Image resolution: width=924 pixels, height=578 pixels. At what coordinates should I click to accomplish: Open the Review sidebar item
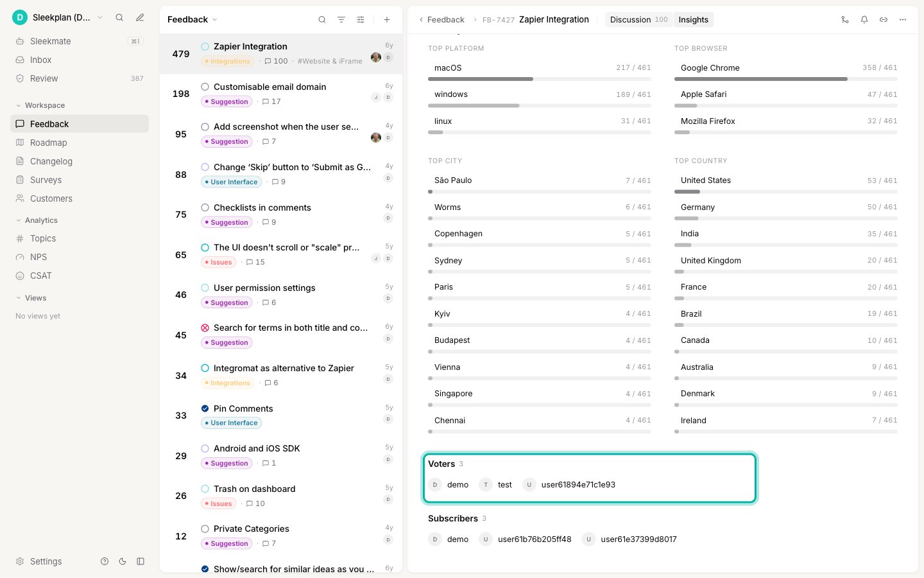click(80, 78)
